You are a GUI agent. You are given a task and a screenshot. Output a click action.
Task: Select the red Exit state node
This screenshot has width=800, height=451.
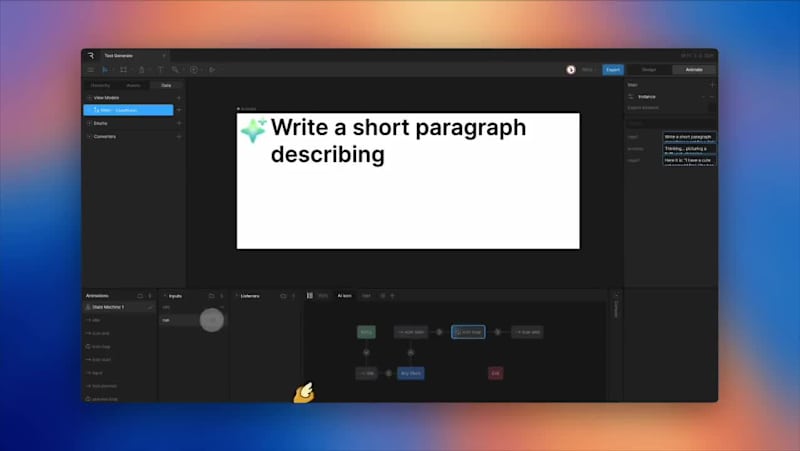(x=495, y=373)
